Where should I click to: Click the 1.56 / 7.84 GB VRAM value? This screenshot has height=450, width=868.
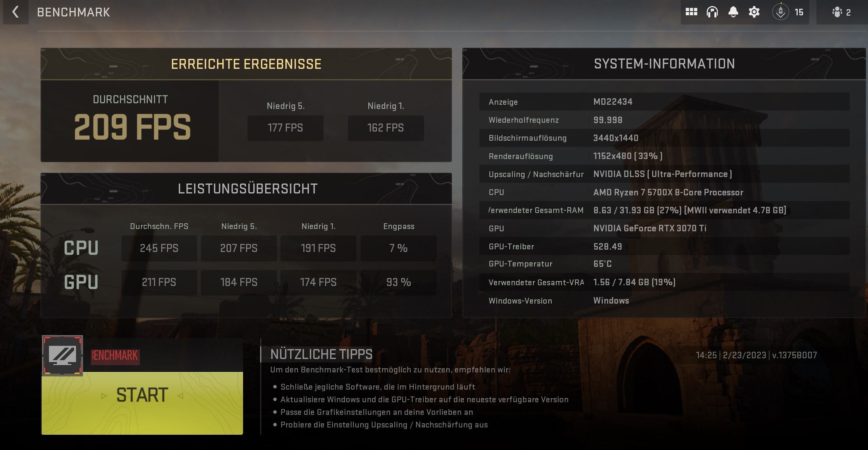(x=634, y=282)
